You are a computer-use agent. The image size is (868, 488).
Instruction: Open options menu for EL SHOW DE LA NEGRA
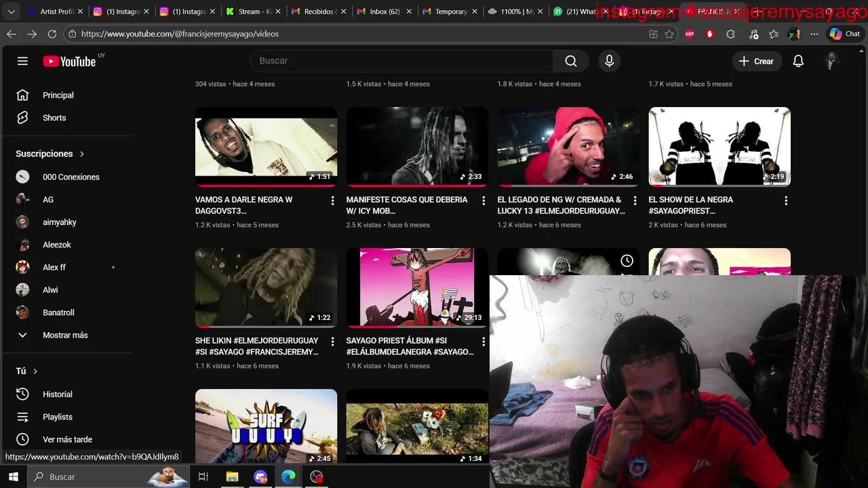click(786, 201)
